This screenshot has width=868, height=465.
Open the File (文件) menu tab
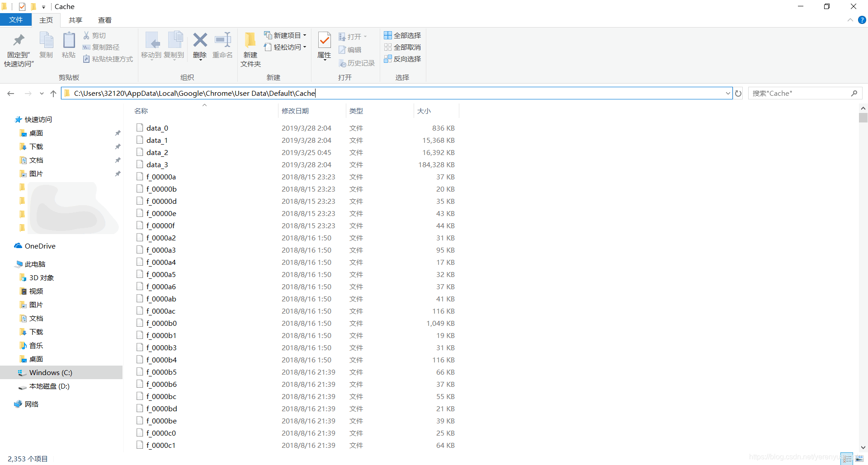coord(16,20)
